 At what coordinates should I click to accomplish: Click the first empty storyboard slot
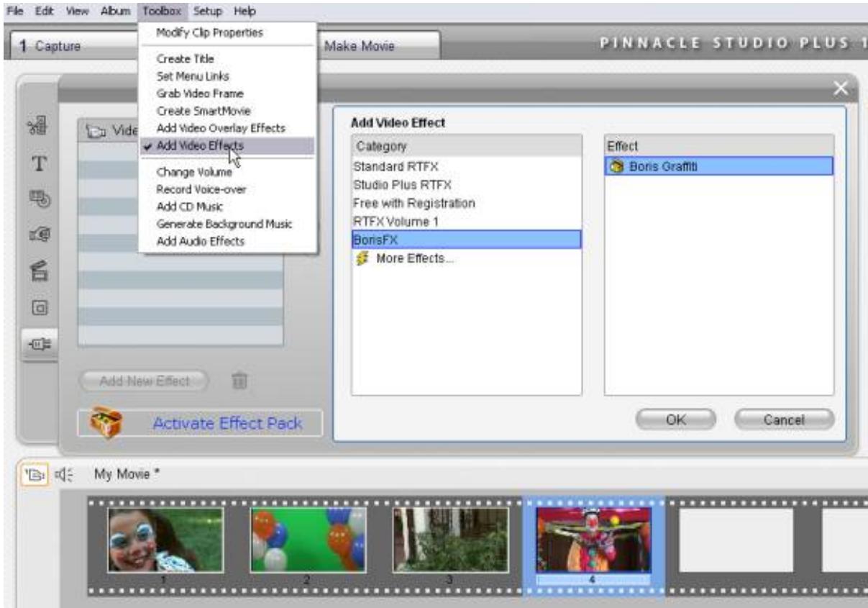tap(736, 540)
